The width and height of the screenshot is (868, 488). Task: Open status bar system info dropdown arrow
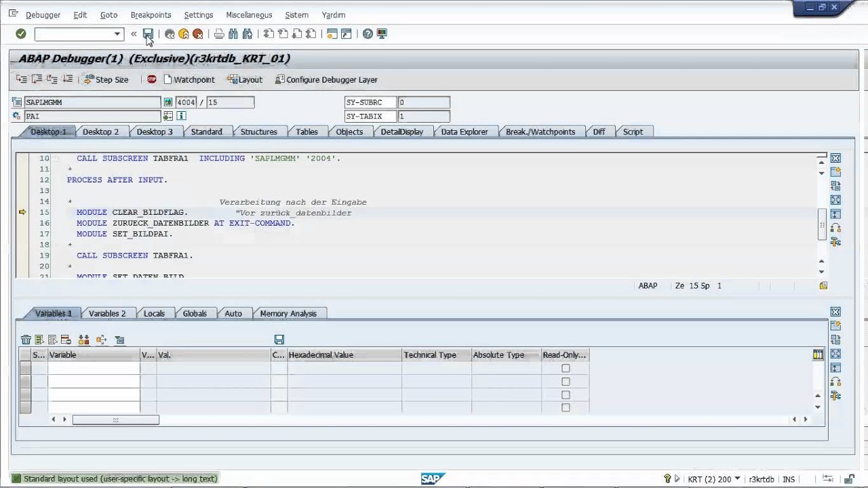coord(737,479)
